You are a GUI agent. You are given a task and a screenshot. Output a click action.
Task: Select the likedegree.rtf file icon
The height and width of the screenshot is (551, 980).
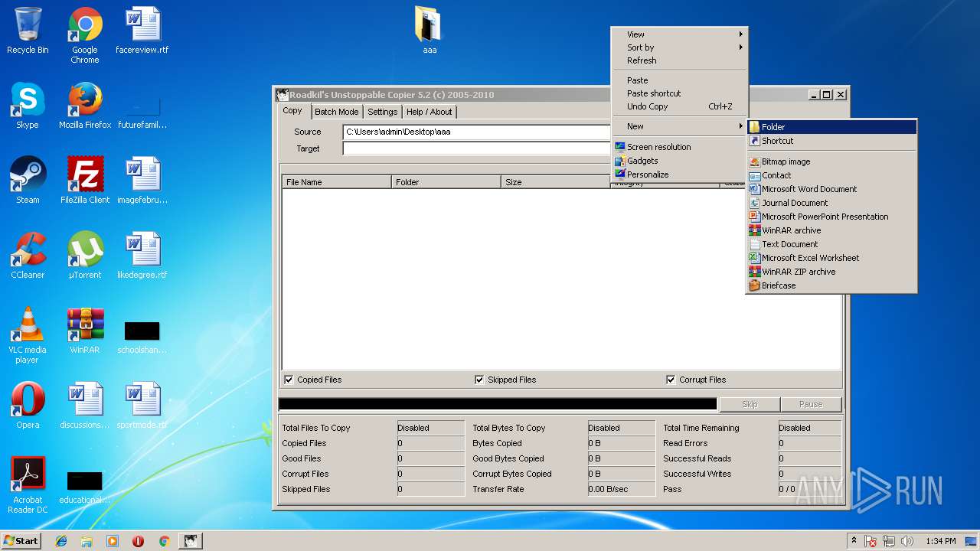(x=142, y=256)
